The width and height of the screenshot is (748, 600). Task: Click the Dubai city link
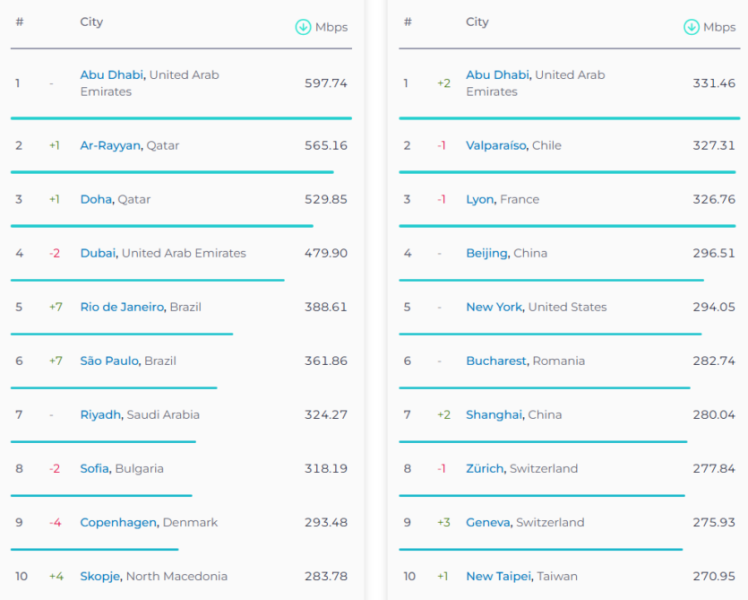point(98,254)
